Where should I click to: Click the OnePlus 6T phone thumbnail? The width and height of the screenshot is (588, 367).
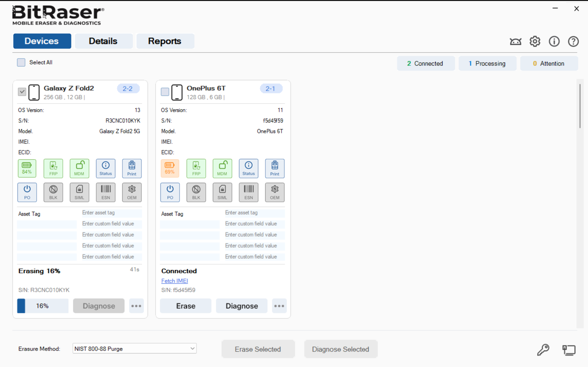[x=177, y=92]
